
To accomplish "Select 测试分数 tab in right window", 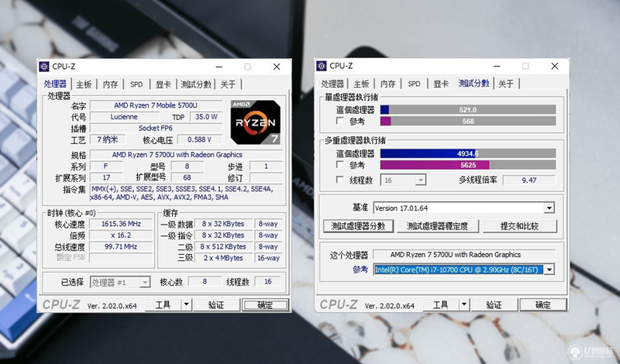I will (x=474, y=83).
